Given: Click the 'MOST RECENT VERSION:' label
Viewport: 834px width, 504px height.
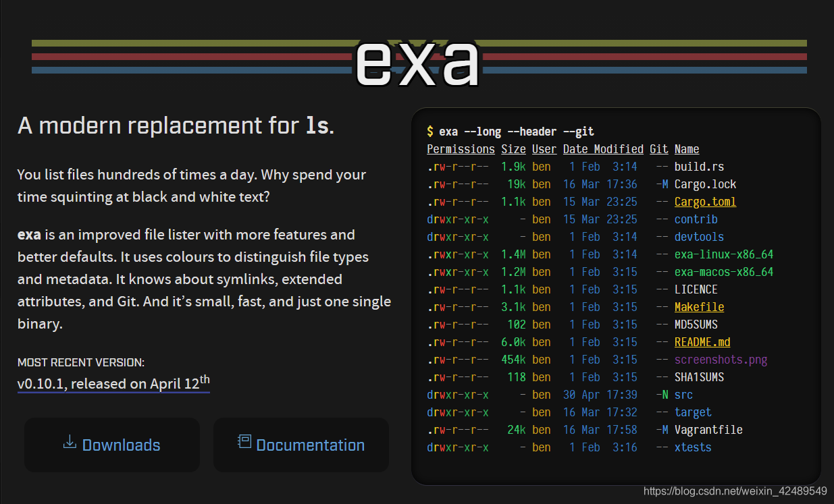Looking at the screenshot, I should pos(81,362).
